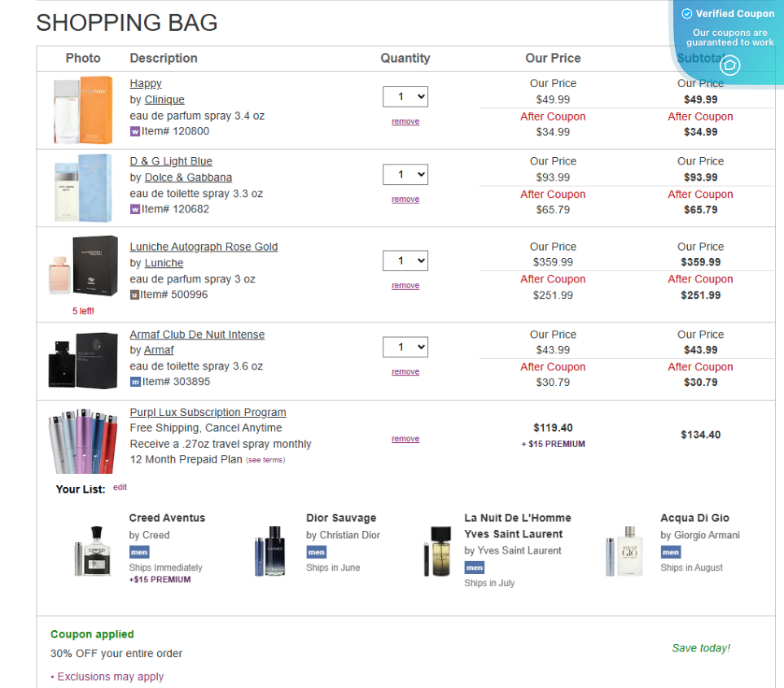Remove Happy from the shopping bag

405,121
